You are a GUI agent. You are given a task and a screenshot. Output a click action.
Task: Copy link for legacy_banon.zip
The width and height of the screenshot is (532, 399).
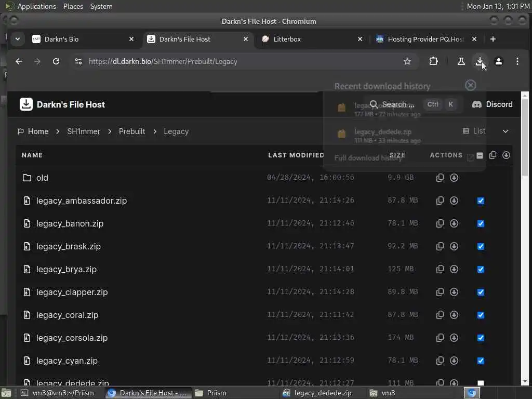coord(440,223)
